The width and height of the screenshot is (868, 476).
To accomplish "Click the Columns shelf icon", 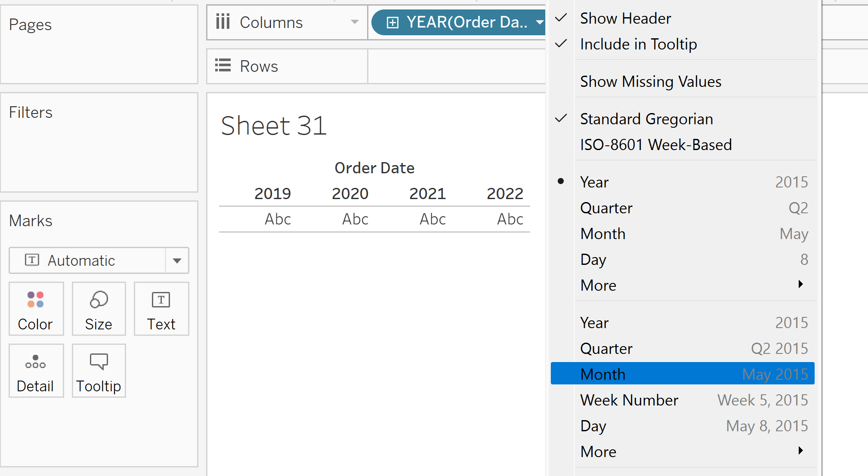I will click(223, 21).
